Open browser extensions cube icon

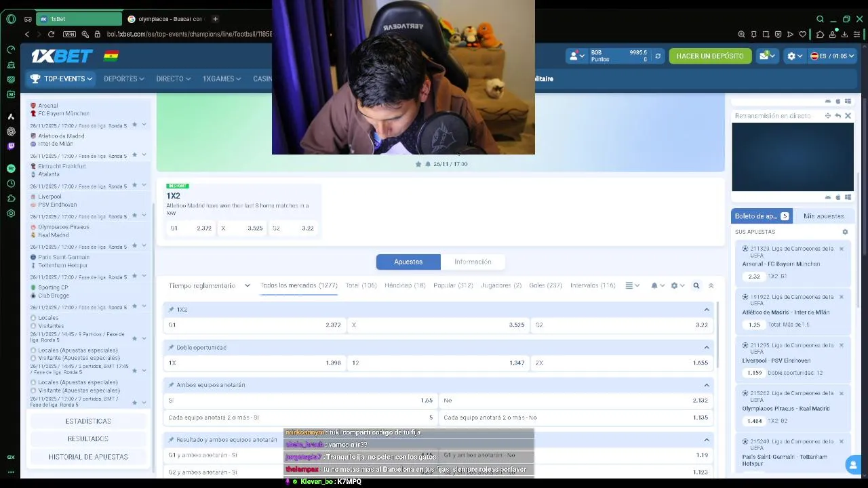click(x=820, y=34)
